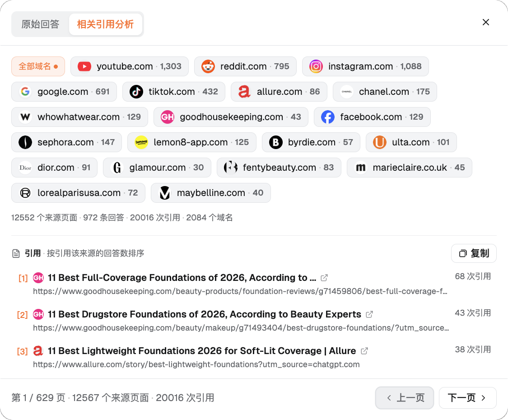Click the goodhousekeeping.com full-coverage URL
508x420 pixels.
tap(240, 291)
